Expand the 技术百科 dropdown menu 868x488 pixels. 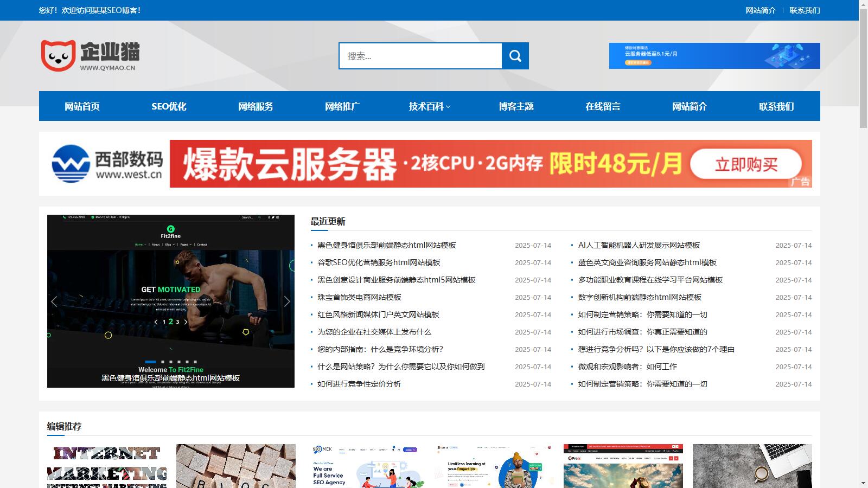[429, 106]
